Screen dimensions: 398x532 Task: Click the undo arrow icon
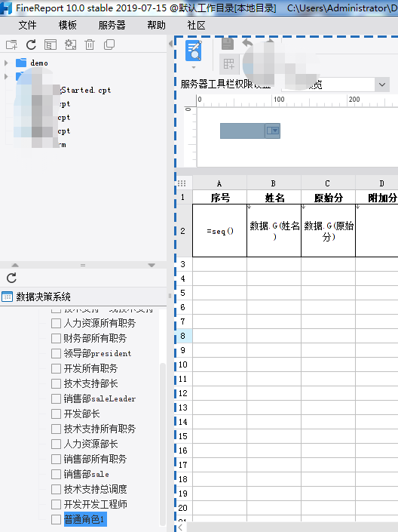(248, 43)
